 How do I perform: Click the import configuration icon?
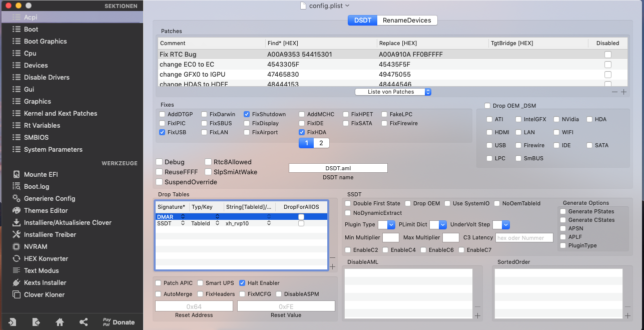click(13, 322)
